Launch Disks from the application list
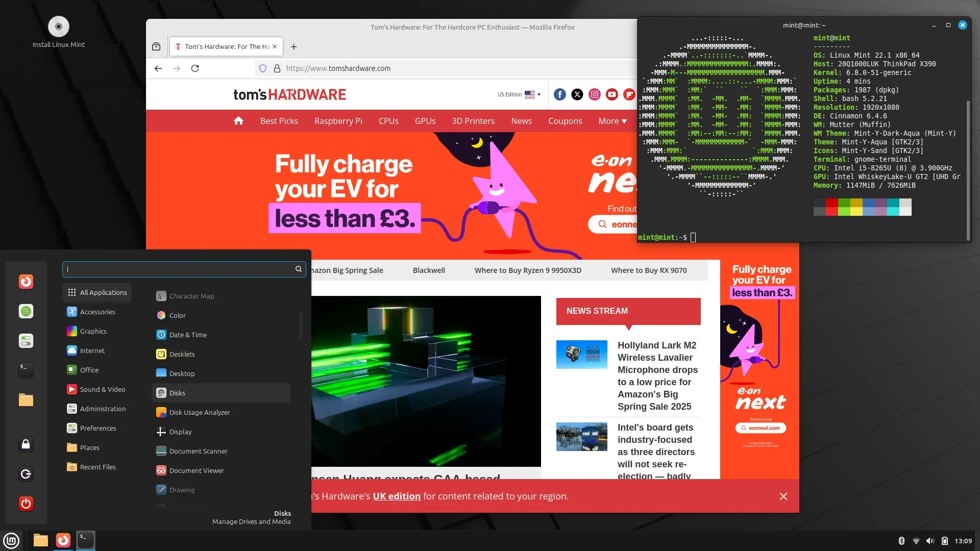This screenshot has width=980, height=551. click(x=221, y=393)
